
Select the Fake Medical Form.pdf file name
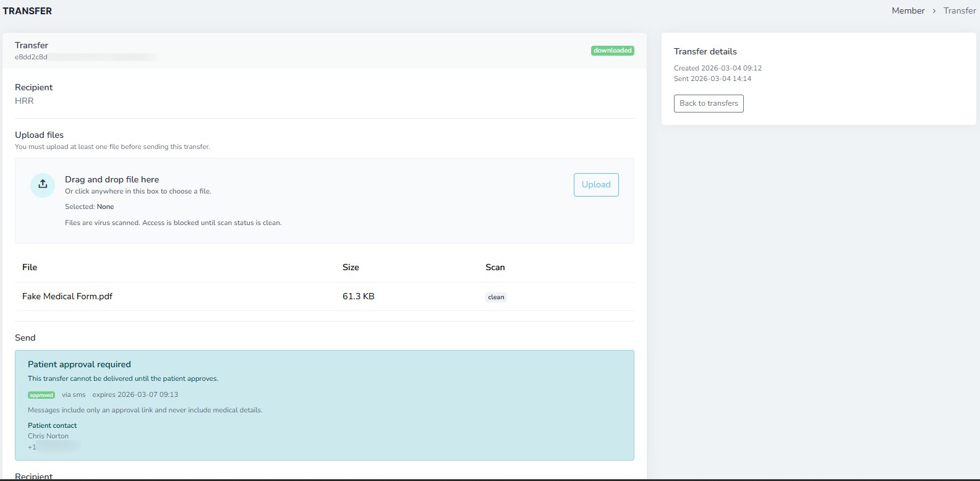(x=67, y=296)
